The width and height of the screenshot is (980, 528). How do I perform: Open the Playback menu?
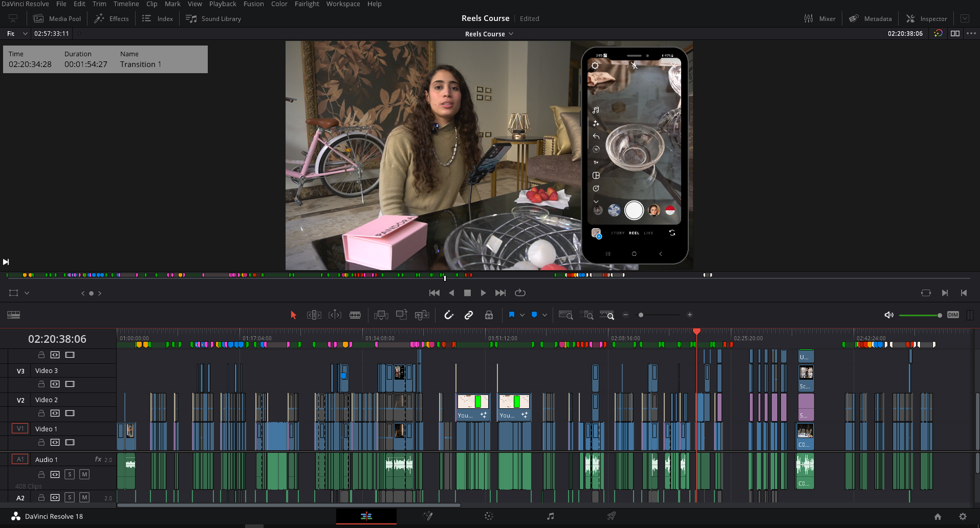[x=223, y=4]
